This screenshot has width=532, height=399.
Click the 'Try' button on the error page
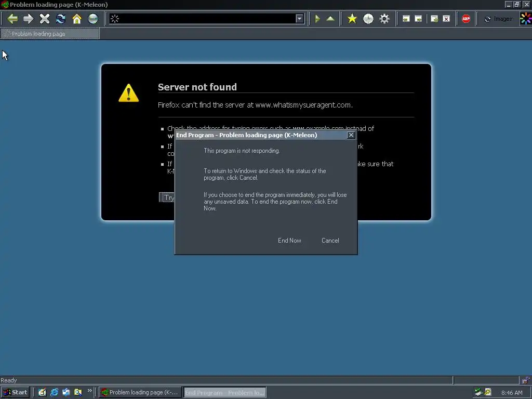(167, 197)
